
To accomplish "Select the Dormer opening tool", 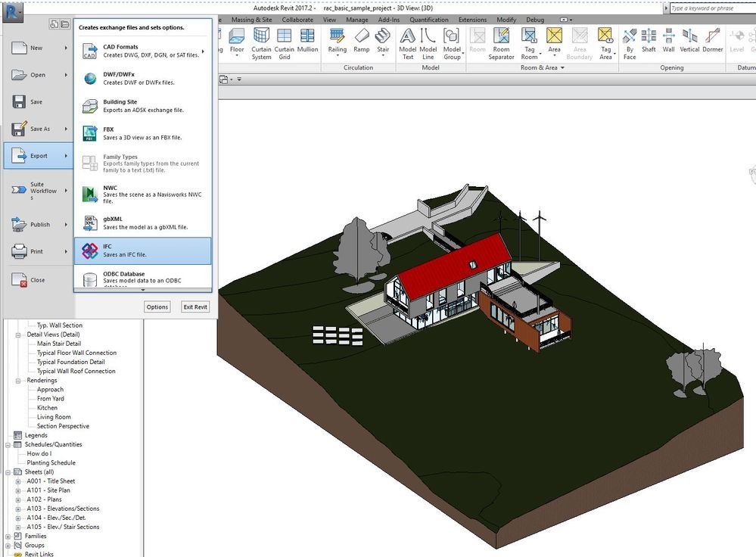I will point(713,41).
